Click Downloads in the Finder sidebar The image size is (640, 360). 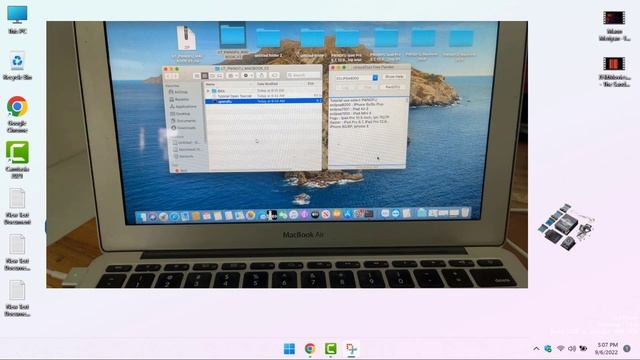183,128
